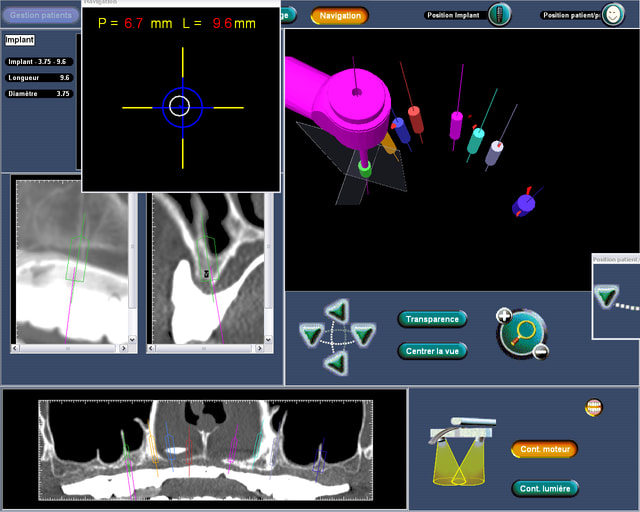The image size is (640, 512).
Task: Toggle Cont. moteur control
Action: (x=545, y=450)
